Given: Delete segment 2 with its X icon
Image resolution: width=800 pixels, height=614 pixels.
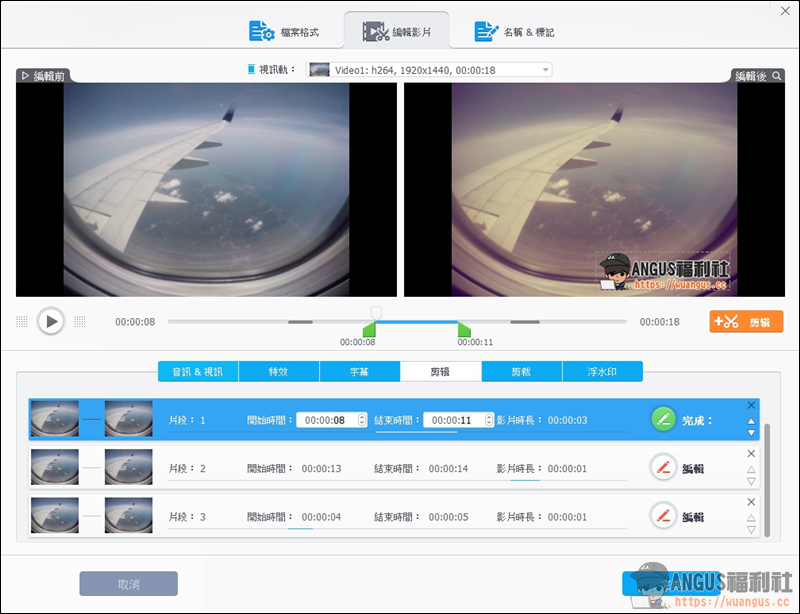Looking at the screenshot, I should [x=751, y=453].
